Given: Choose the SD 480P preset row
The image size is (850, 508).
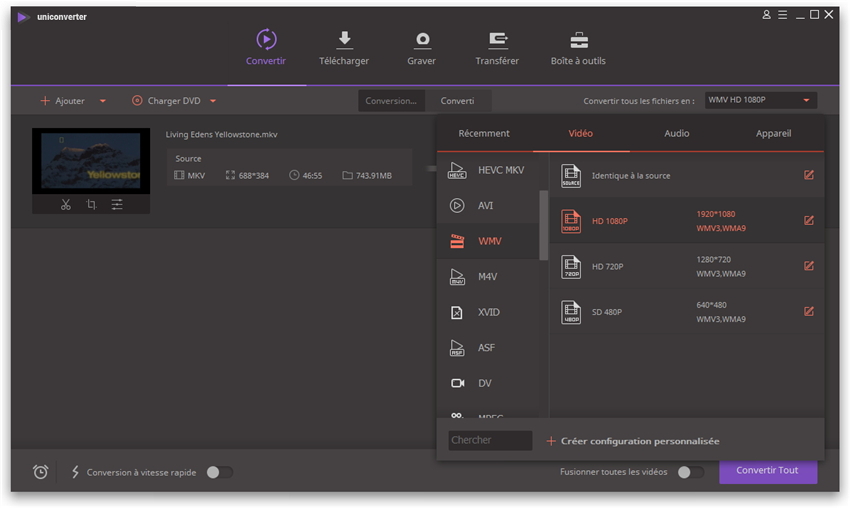Looking at the screenshot, I should 686,312.
